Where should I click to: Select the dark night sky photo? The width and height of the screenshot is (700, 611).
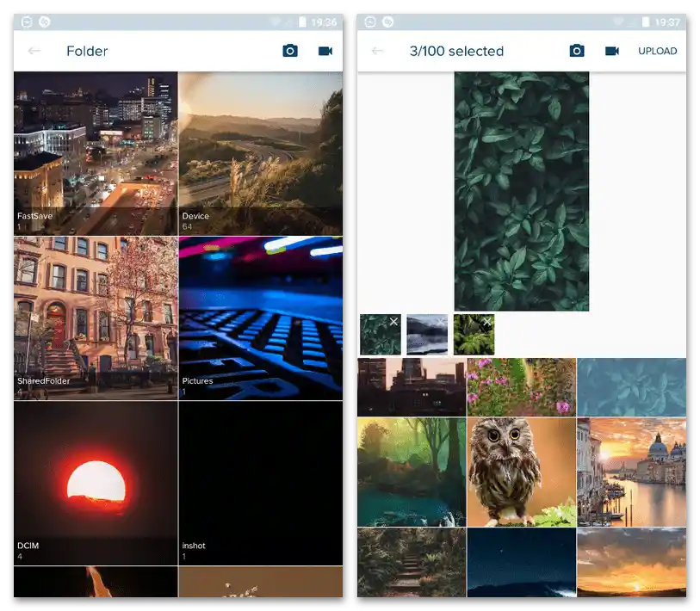pos(522,562)
